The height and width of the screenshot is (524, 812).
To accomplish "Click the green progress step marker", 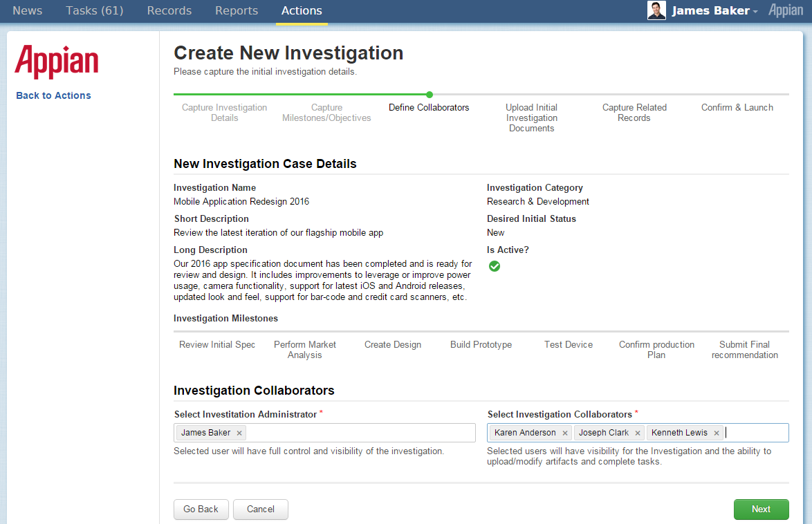I will coord(430,94).
